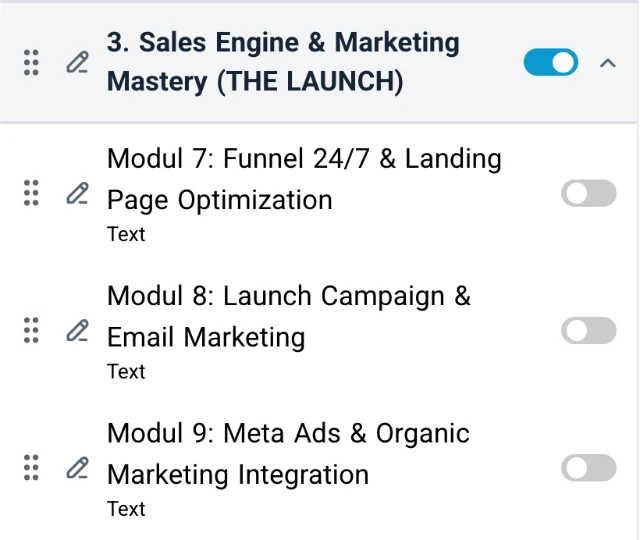Click the drag handle for section 3 Sales Engine
This screenshot has height=540, width=640.
coord(31,63)
